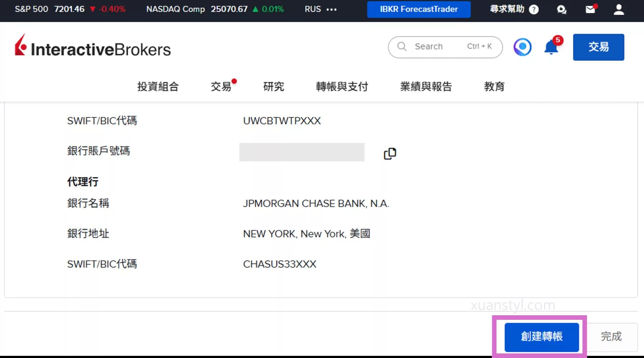Select the CHASUS33XXX SWIFT code text

(280, 264)
